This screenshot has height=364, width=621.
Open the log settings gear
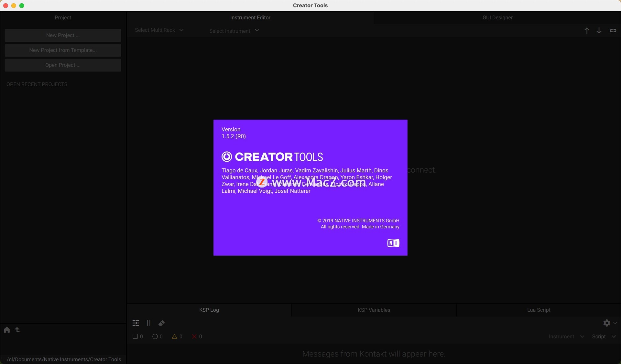click(607, 323)
